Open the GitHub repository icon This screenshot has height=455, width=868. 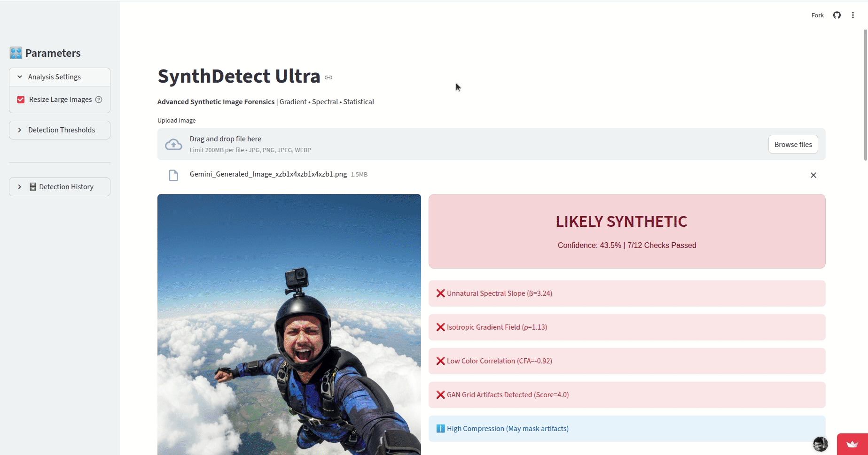point(837,15)
